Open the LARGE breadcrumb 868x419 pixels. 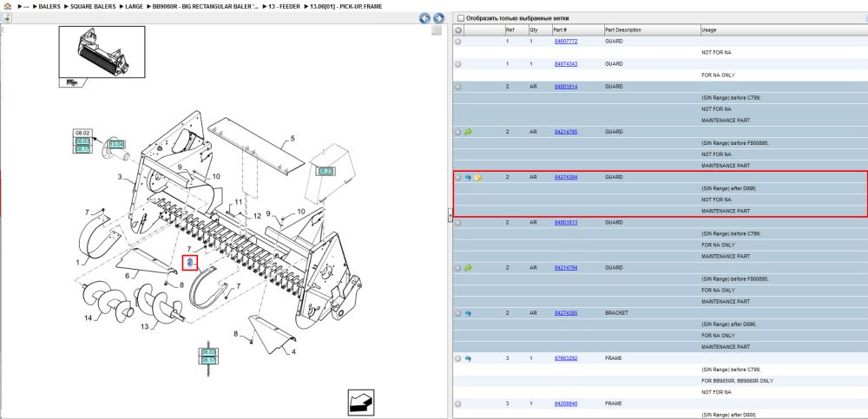135,7
